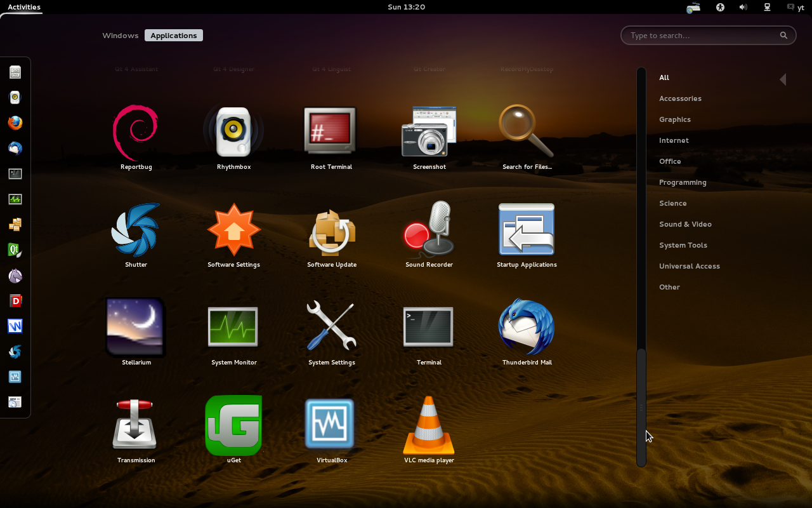Open Sound Recorder application
This screenshot has width=812, height=508.
[429, 235]
